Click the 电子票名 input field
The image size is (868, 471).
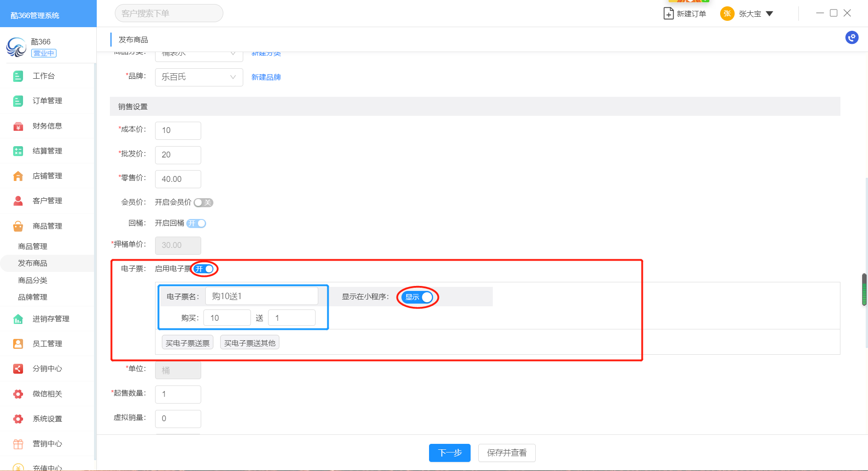pyautogui.click(x=261, y=296)
